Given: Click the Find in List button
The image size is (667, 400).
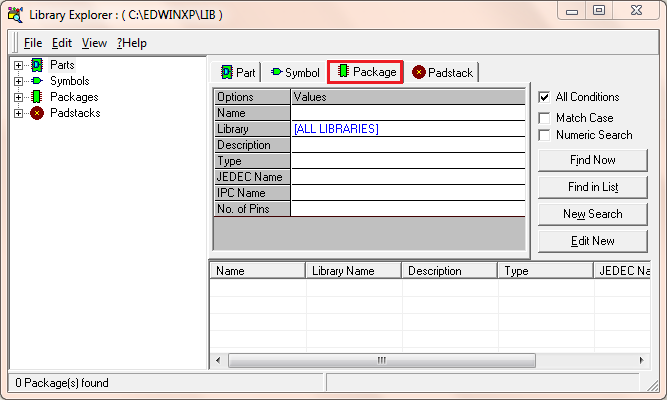Looking at the screenshot, I should [x=593, y=187].
